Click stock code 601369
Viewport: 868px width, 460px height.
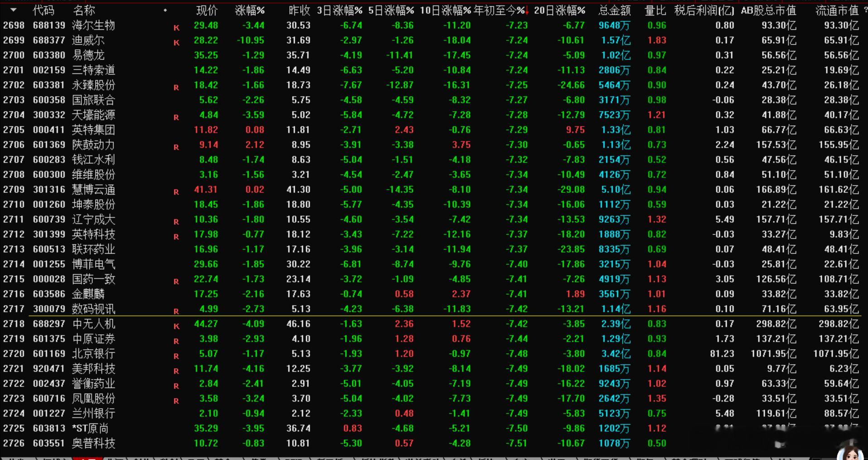coord(49,145)
